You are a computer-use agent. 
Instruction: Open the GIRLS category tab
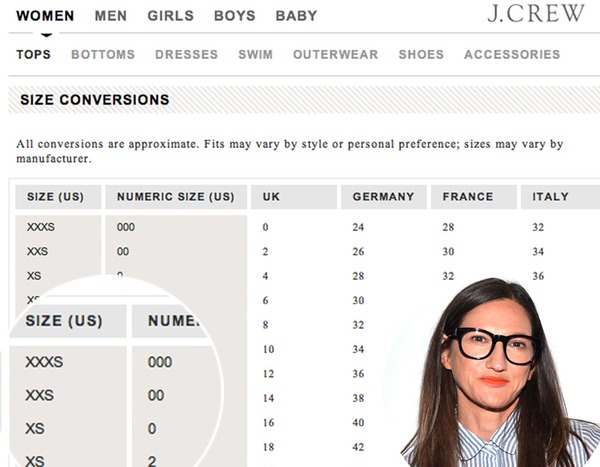[171, 16]
